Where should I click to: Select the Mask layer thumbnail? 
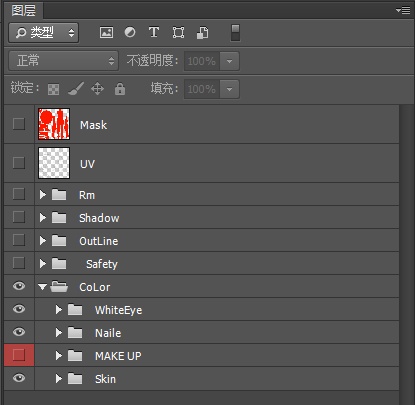coord(54,124)
